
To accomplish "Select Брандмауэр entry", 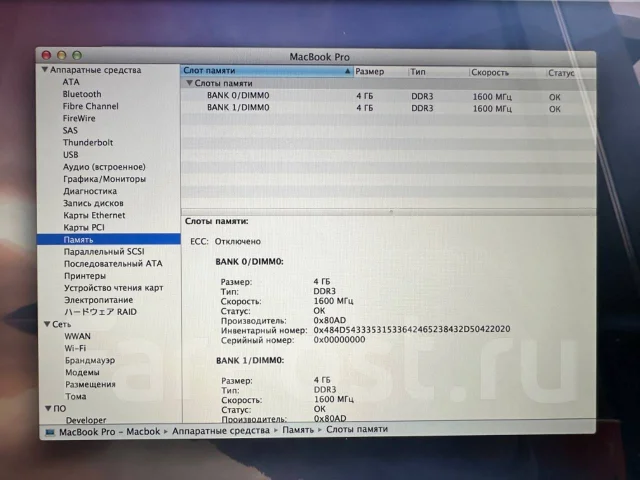I will click(x=90, y=360).
